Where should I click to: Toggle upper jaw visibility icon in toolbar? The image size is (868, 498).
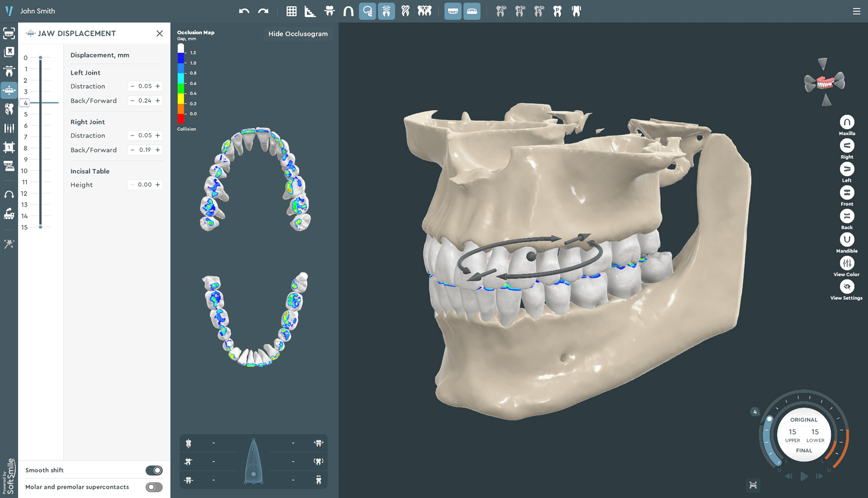coord(453,11)
